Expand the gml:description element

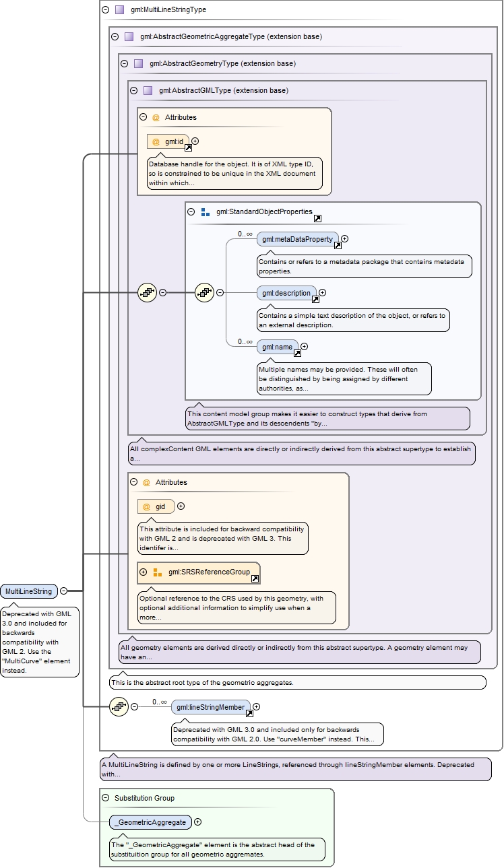322,293
